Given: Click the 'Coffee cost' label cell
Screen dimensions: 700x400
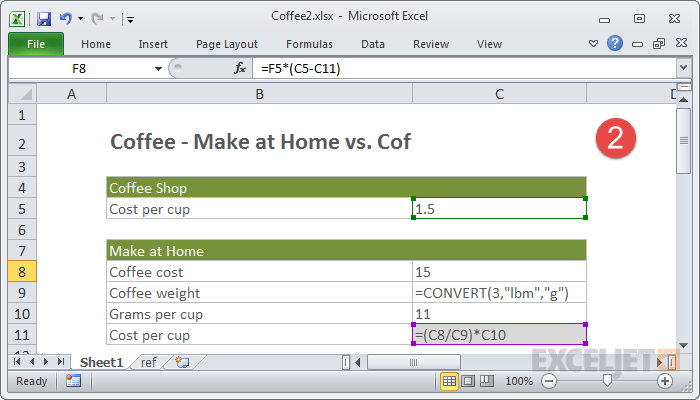Looking at the screenshot, I should 259,272.
